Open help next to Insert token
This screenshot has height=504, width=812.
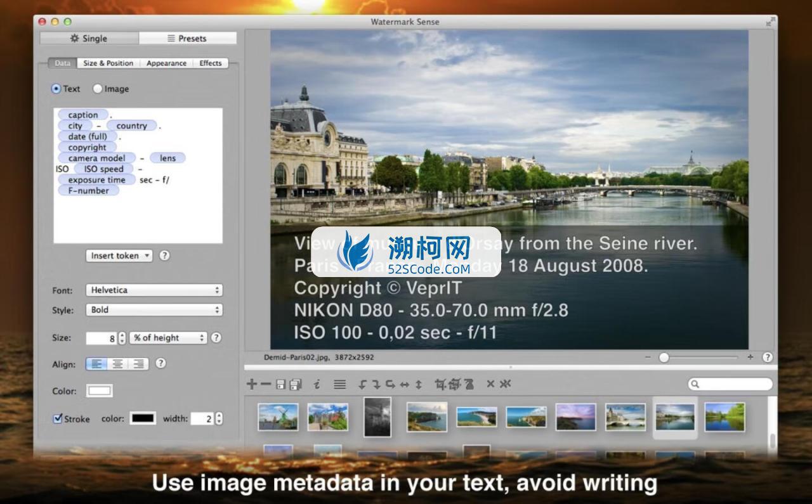point(164,255)
